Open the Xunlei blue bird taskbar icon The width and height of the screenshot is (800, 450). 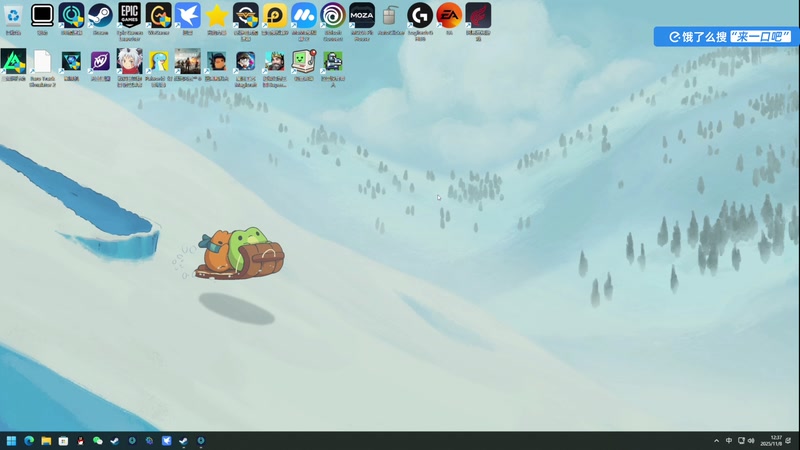(166, 441)
